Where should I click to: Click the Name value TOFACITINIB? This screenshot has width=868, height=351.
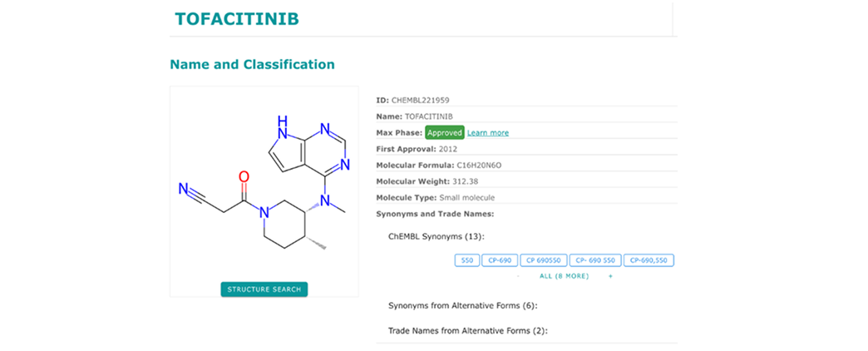tap(428, 116)
